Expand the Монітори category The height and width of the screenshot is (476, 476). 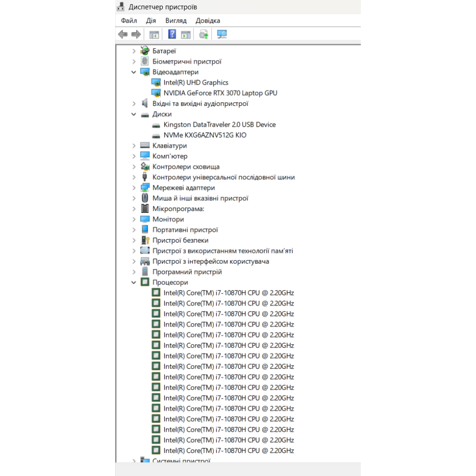click(x=134, y=219)
